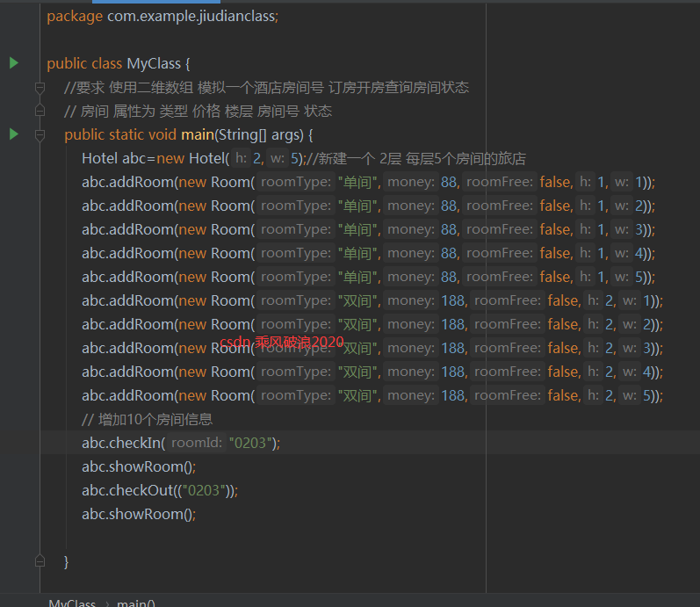This screenshot has width=700, height=607.
Task: Collapse the first comment block fold marker
Action: click(40, 88)
